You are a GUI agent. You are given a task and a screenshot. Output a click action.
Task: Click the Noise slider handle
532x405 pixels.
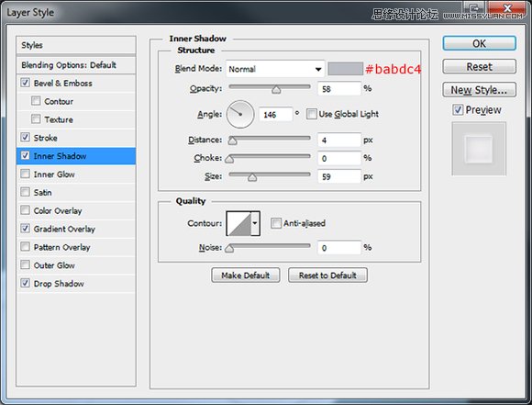tap(229, 248)
